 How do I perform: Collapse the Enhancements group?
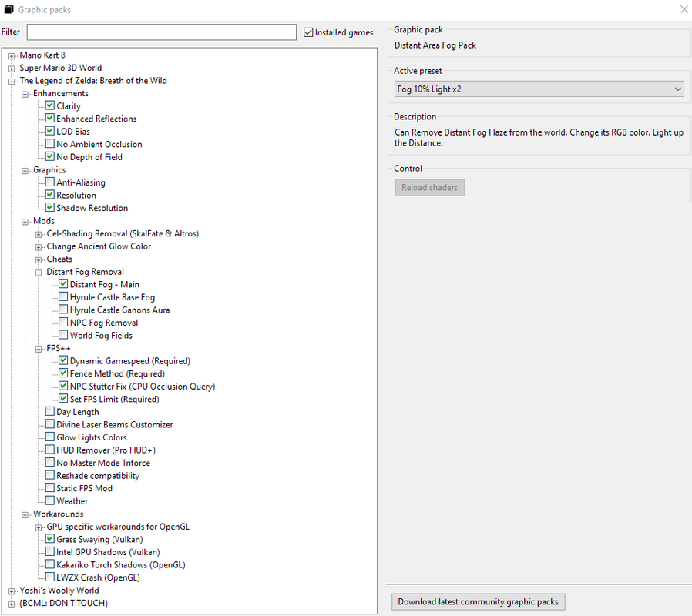click(25, 95)
